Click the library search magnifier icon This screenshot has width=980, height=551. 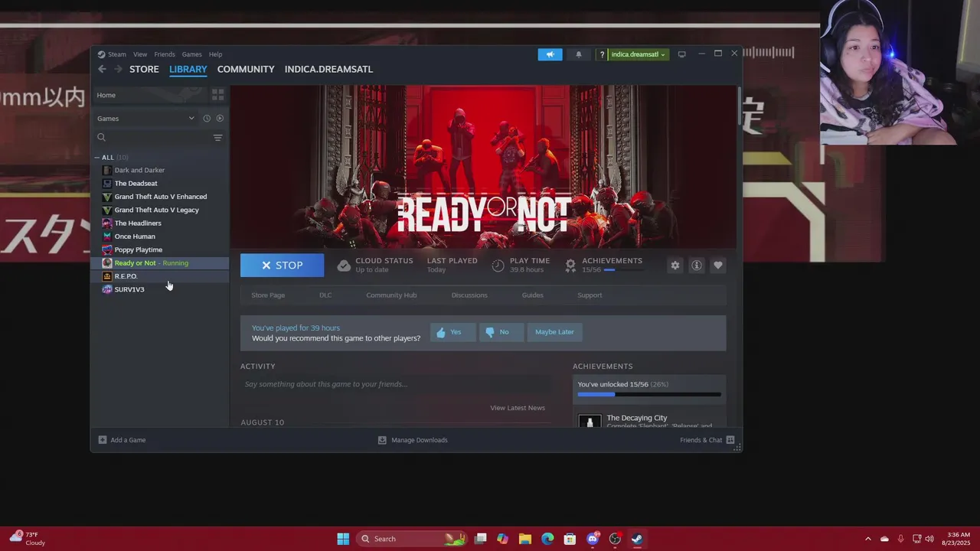point(101,138)
